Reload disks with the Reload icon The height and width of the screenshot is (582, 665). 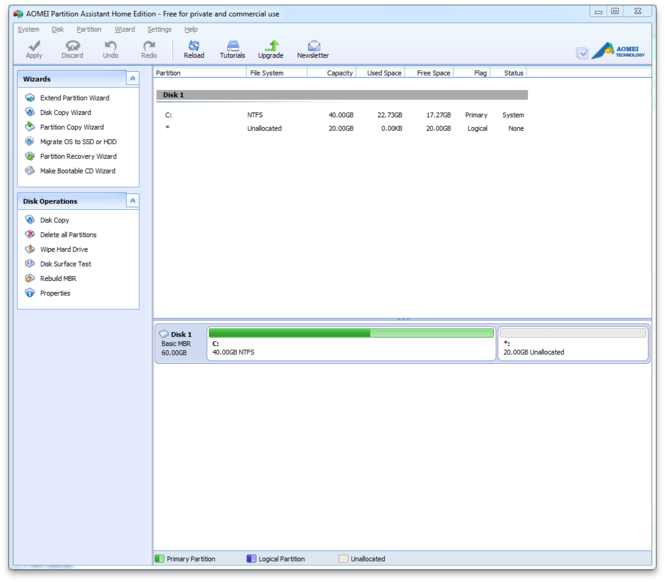click(x=194, y=45)
